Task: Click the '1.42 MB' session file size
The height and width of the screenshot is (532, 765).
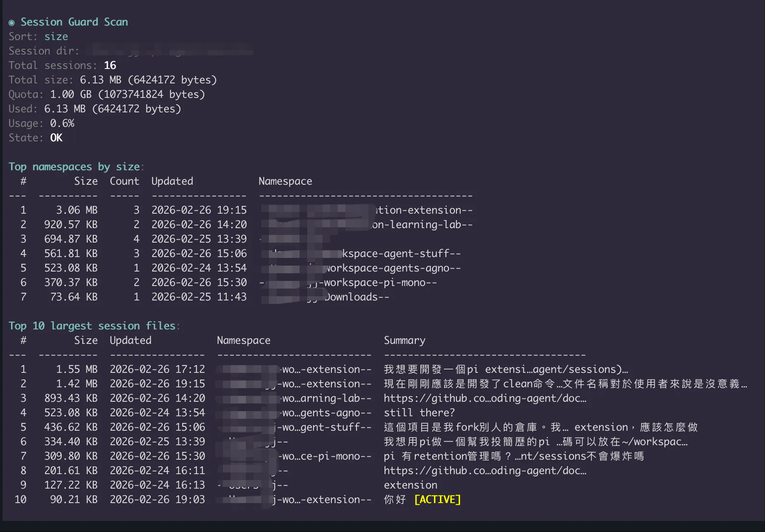Action: [x=77, y=384]
